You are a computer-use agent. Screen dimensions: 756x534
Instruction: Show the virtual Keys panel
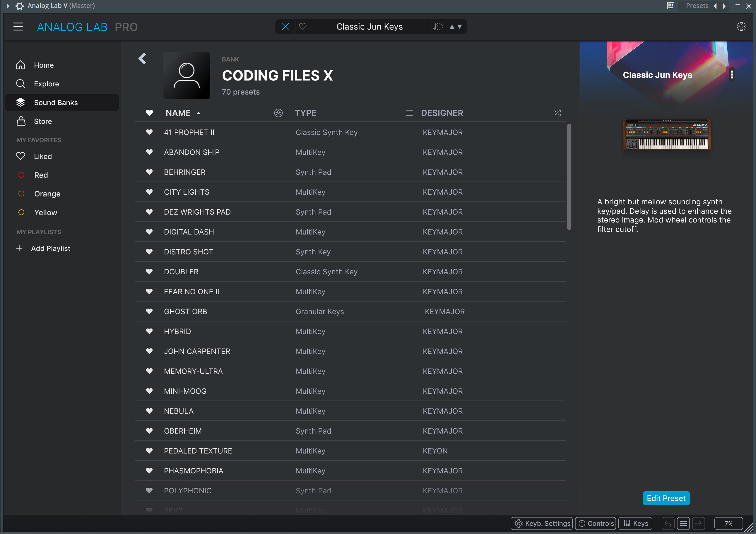(635, 523)
